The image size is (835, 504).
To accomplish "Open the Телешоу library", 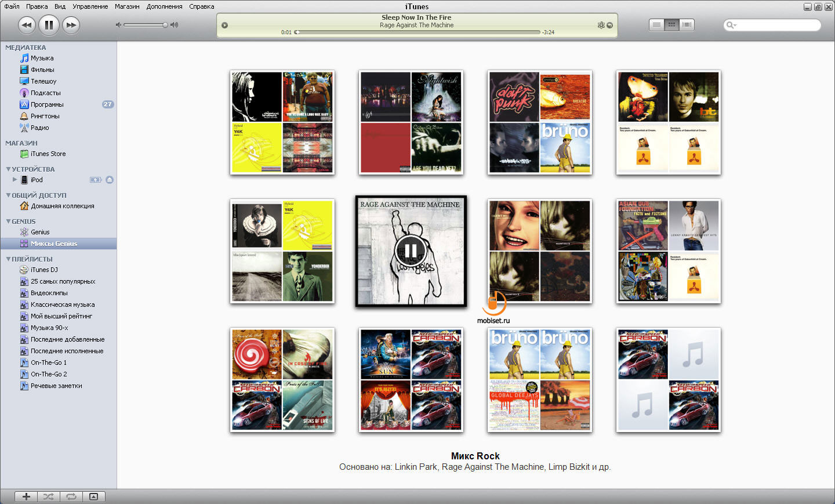I will pyautogui.click(x=43, y=81).
